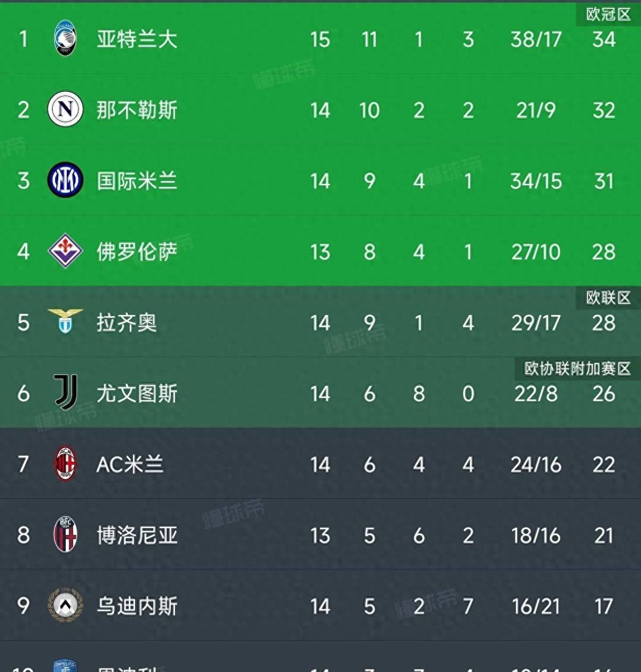Tap the Fiorentina purple badge
This screenshot has width=641, height=672.
[65, 251]
